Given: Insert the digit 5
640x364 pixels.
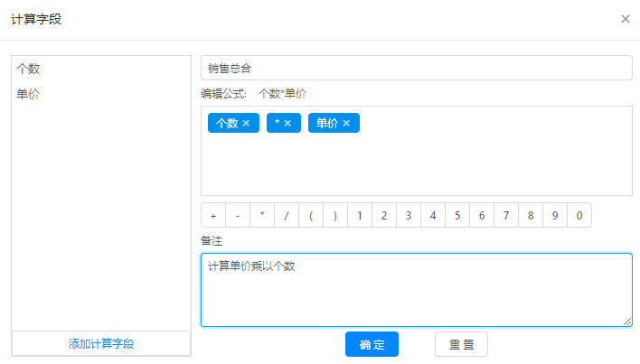Looking at the screenshot, I should [457, 216].
